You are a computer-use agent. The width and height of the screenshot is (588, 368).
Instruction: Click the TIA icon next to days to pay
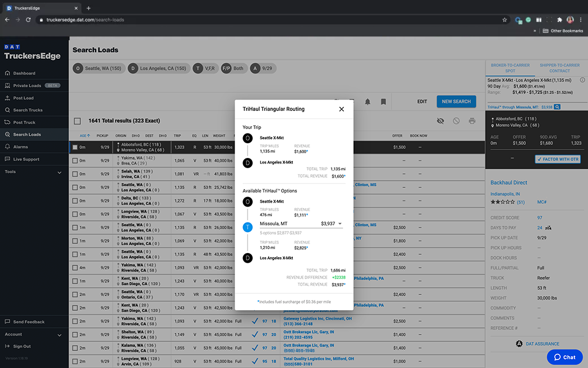tap(548, 228)
